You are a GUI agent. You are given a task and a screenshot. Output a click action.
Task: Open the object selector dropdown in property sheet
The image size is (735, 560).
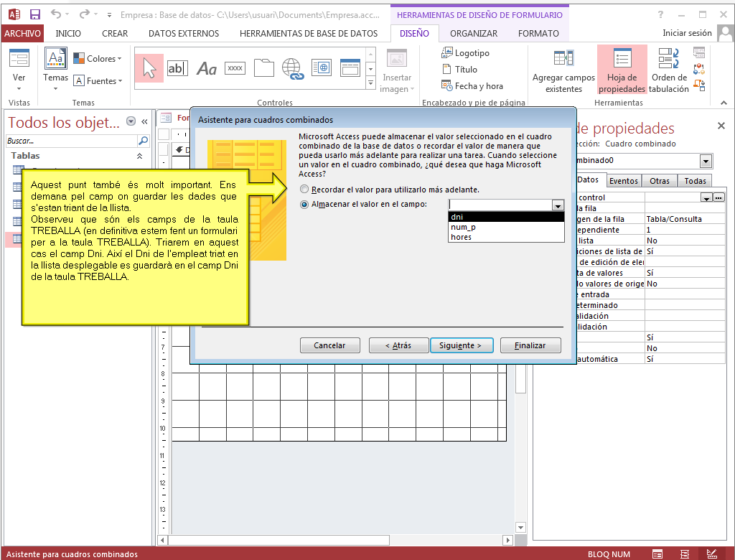pos(706,161)
